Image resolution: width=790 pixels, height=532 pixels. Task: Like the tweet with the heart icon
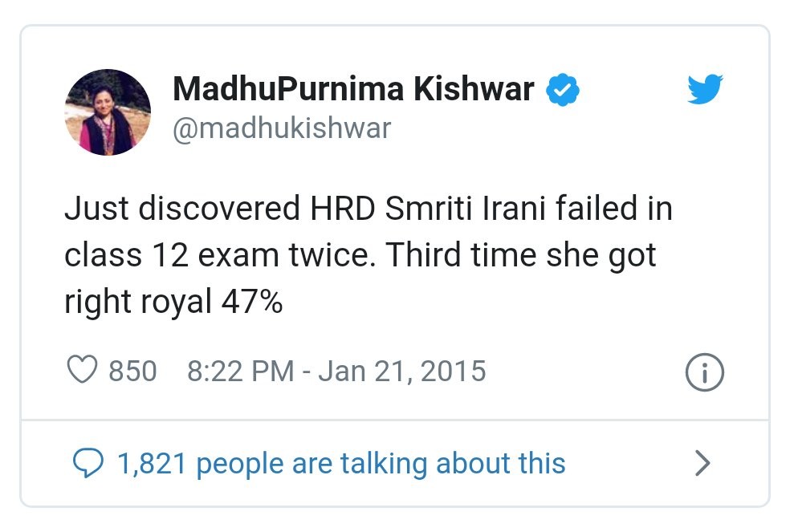[x=80, y=372]
